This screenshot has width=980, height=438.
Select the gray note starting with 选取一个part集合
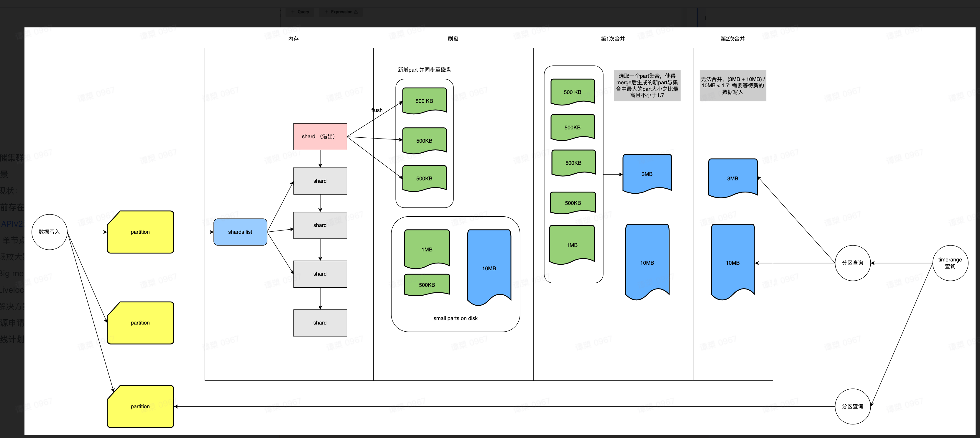(x=647, y=85)
